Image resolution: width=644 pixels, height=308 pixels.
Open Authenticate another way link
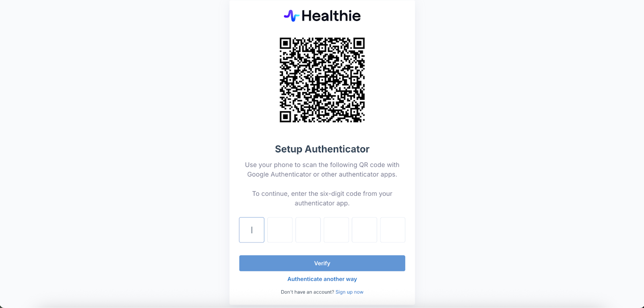click(x=322, y=279)
